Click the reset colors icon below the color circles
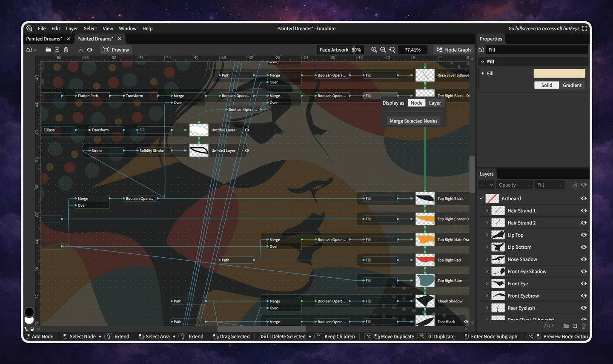 32,329
